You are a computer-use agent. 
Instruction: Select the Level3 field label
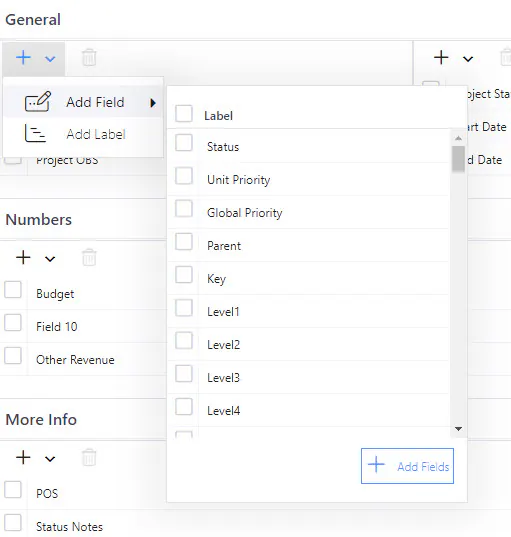[223, 378]
